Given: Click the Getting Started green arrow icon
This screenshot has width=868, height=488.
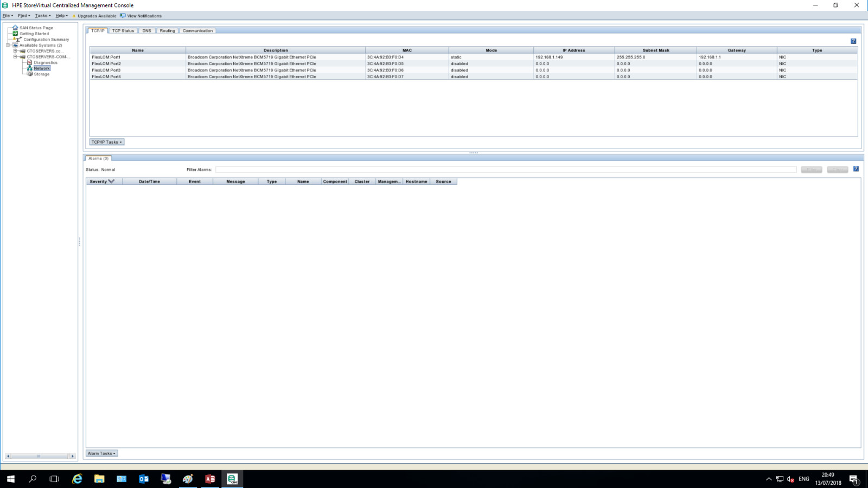Looking at the screenshot, I should pyautogui.click(x=16, y=34).
